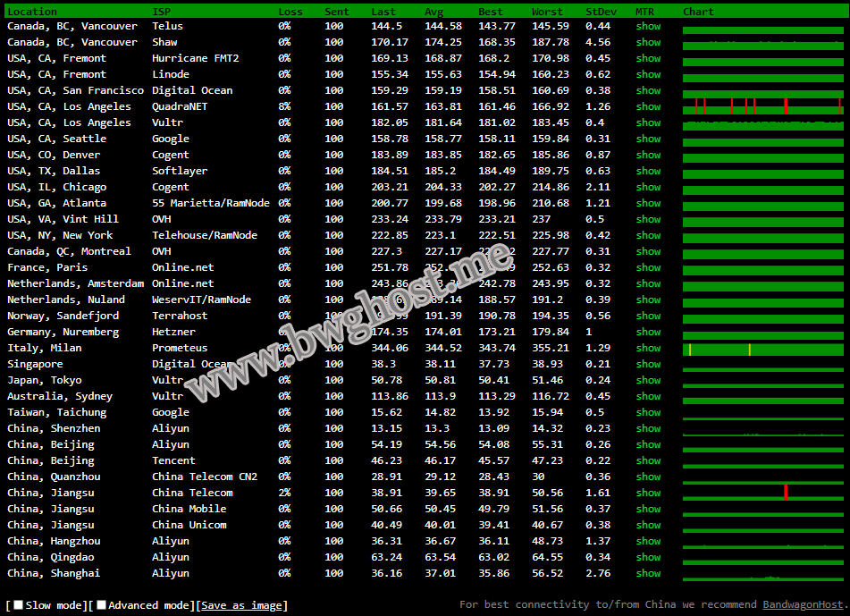Viewport: 850px width, 616px height.
Task: Click the Sent column header
Action: [337, 12]
